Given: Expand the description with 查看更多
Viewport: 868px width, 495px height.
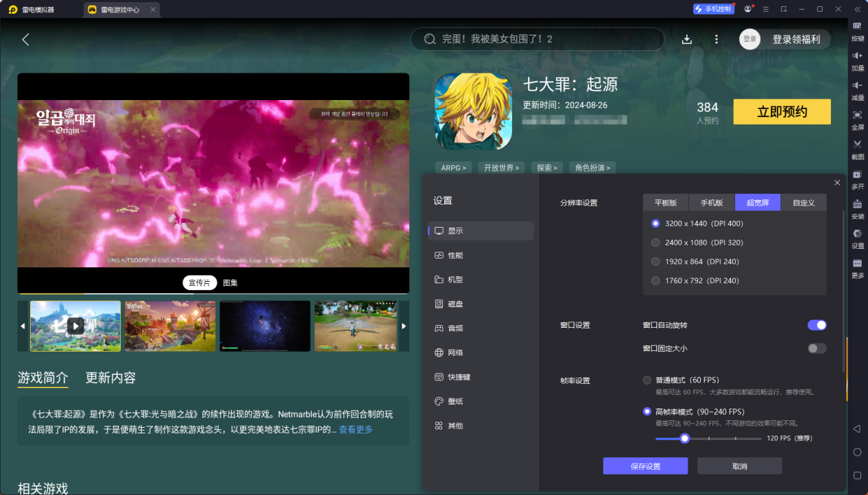Looking at the screenshot, I should pos(356,429).
